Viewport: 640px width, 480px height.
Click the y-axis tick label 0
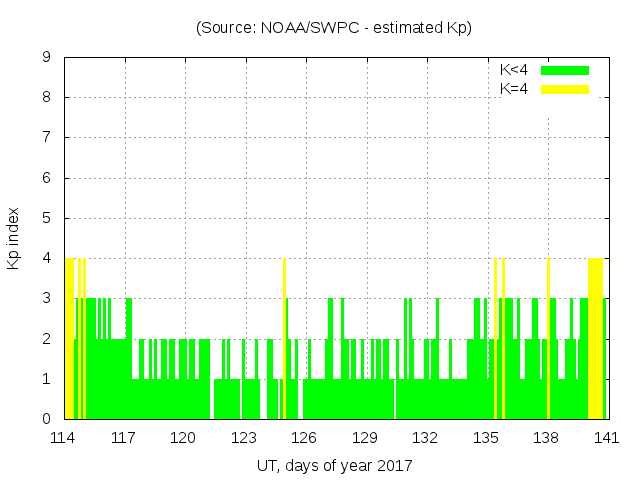click(x=47, y=419)
